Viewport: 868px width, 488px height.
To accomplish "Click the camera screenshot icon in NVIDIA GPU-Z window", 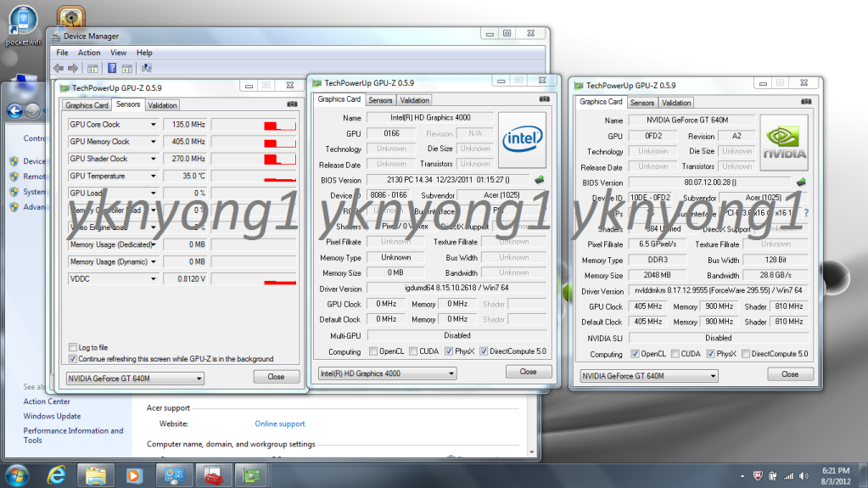I will tap(806, 101).
